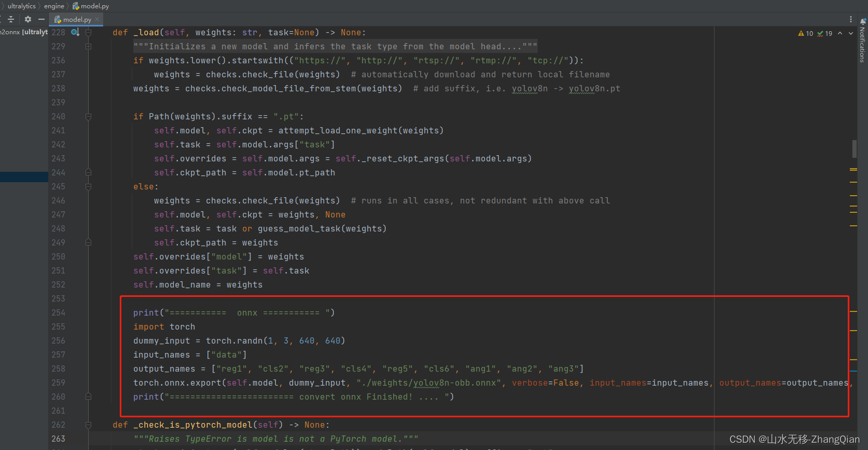Collapse the if block fold at line 240
This screenshot has height=450, width=868.
[88, 117]
